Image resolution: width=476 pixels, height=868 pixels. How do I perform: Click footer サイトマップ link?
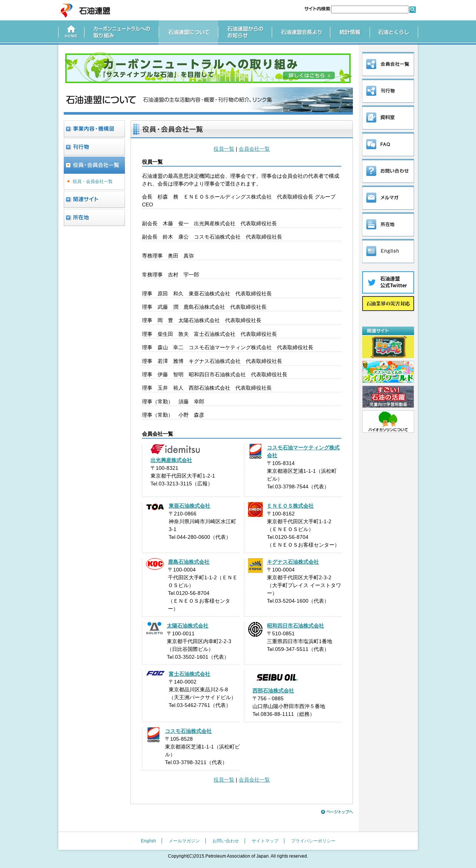[x=265, y=841]
